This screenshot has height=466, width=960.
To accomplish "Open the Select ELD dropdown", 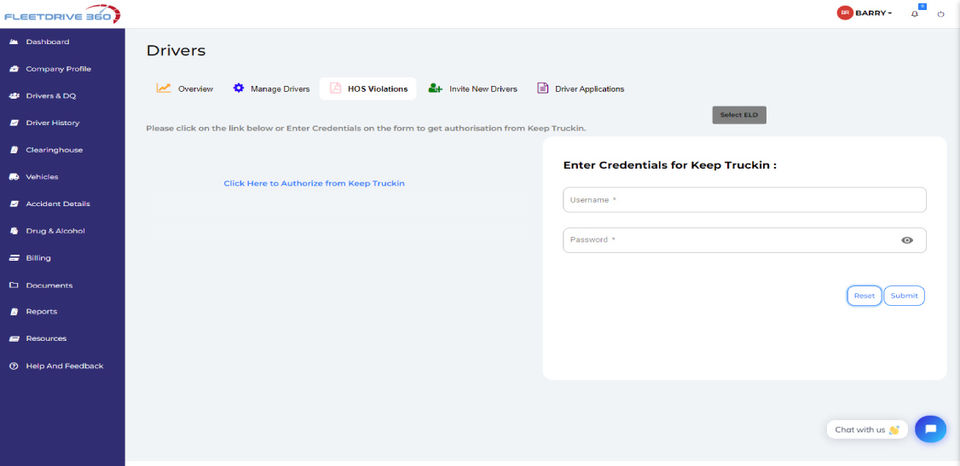I will click(x=739, y=115).
